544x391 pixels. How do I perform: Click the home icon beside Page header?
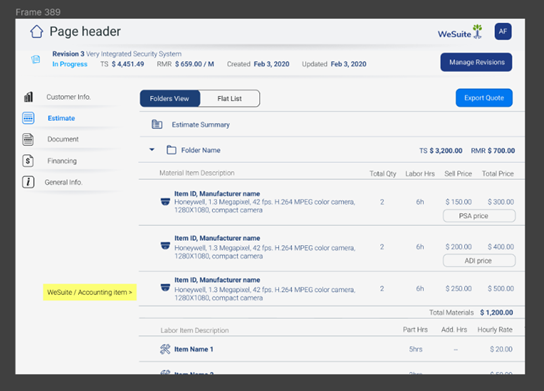[x=36, y=32]
